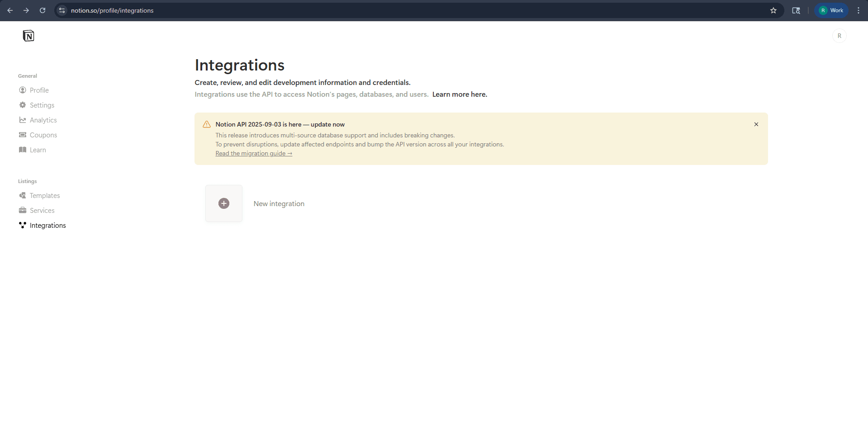The image size is (868, 447).
Task: Click the browser back arrow
Action: click(10, 10)
